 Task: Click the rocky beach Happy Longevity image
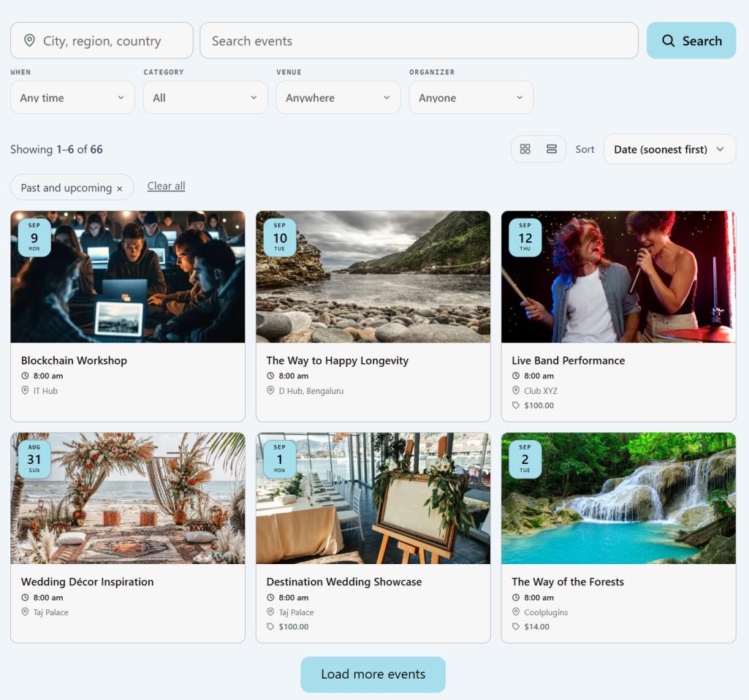coord(373,277)
